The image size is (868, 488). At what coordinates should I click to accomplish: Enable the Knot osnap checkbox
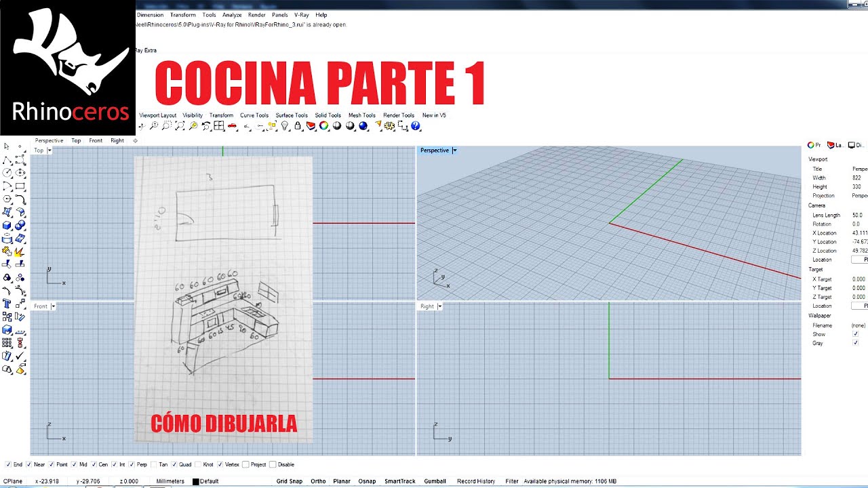pos(199,464)
